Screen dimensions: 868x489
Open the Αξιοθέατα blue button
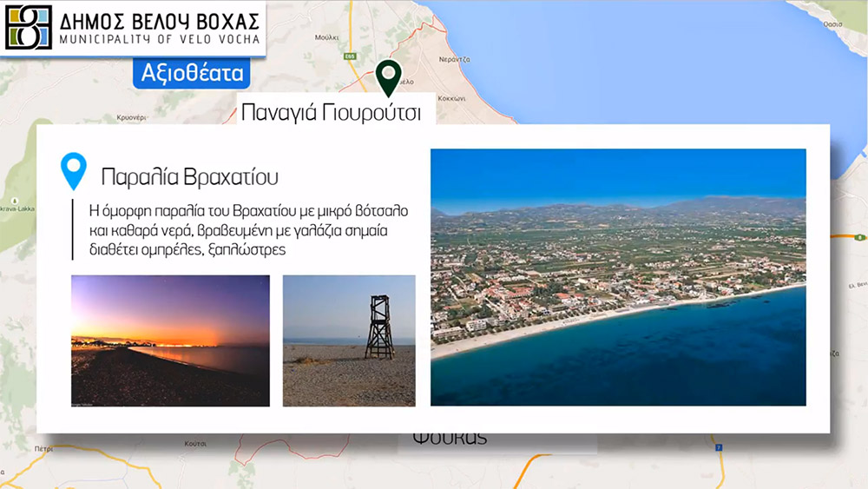click(192, 73)
